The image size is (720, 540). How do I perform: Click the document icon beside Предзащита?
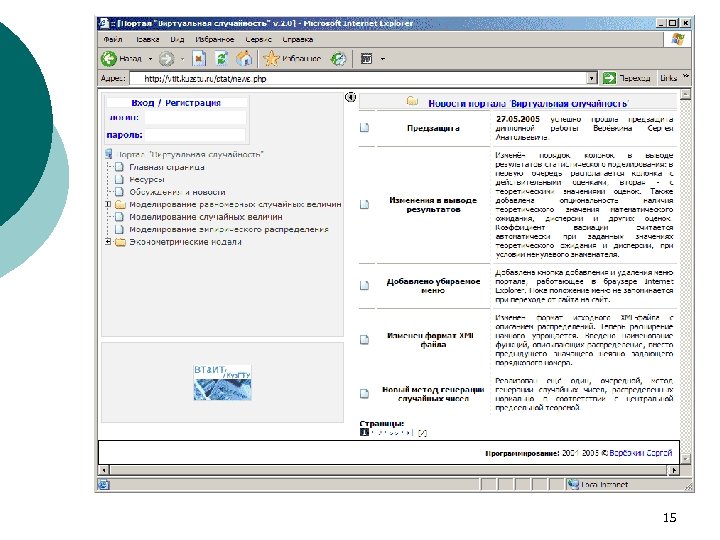tap(364, 128)
